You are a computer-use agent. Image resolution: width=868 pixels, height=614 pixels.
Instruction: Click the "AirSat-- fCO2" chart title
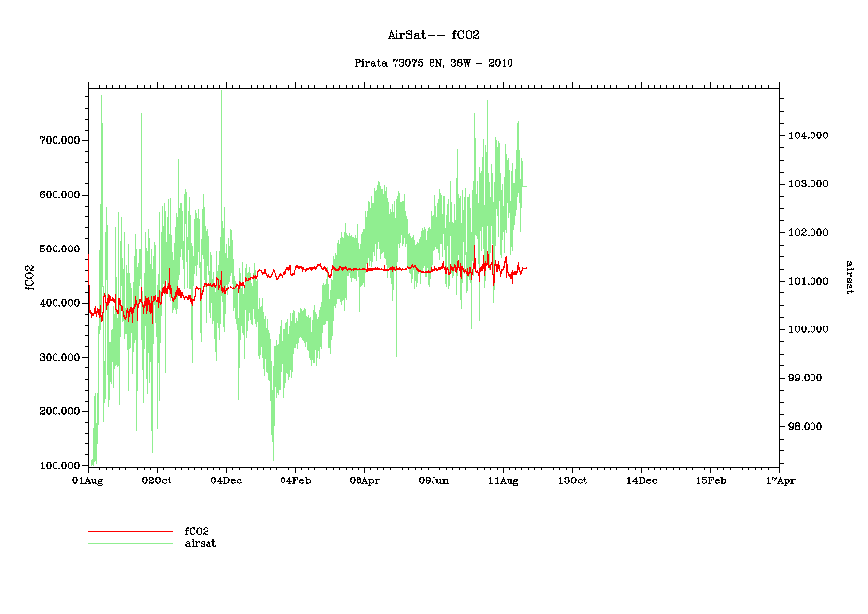[x=434, y=35]
